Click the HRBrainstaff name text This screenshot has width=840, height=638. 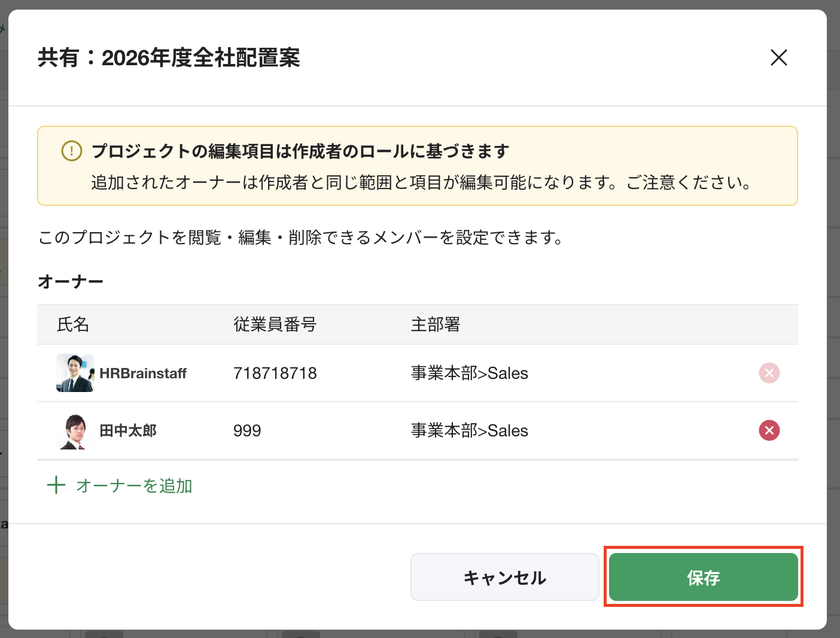[x=143, y=373]
